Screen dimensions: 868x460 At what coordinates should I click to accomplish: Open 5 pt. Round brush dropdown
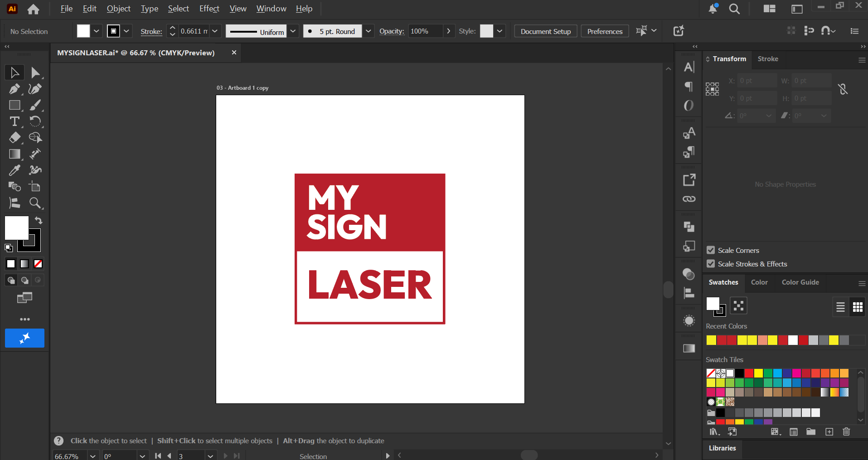(368, 31)
